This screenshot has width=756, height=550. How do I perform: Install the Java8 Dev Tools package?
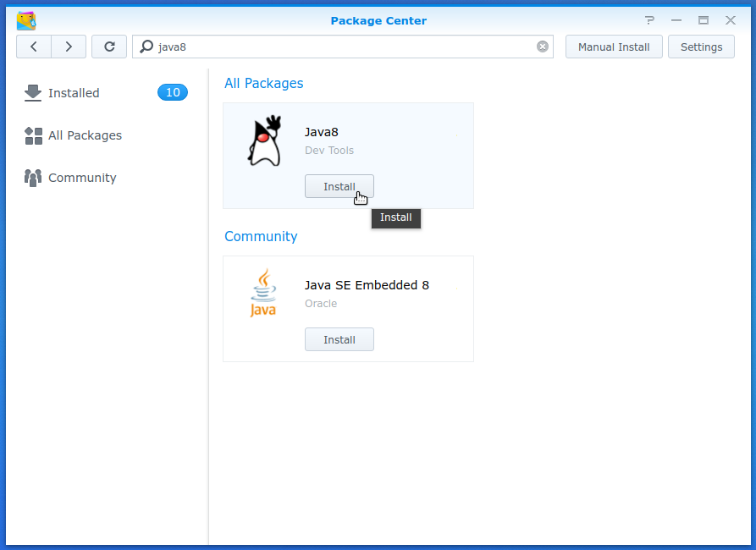(x=339, y=186)
